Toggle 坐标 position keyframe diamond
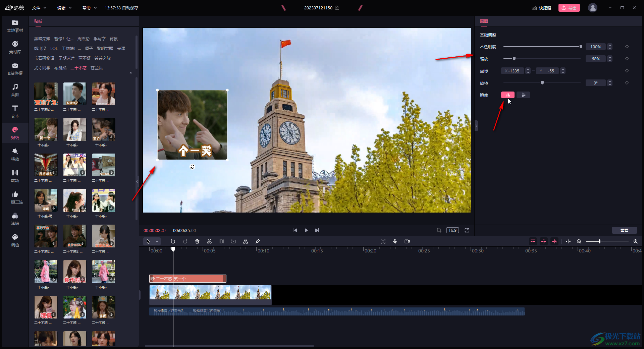The width and height of the screenshot is (644, 349). pyautogui.click(x=627, y=71)
